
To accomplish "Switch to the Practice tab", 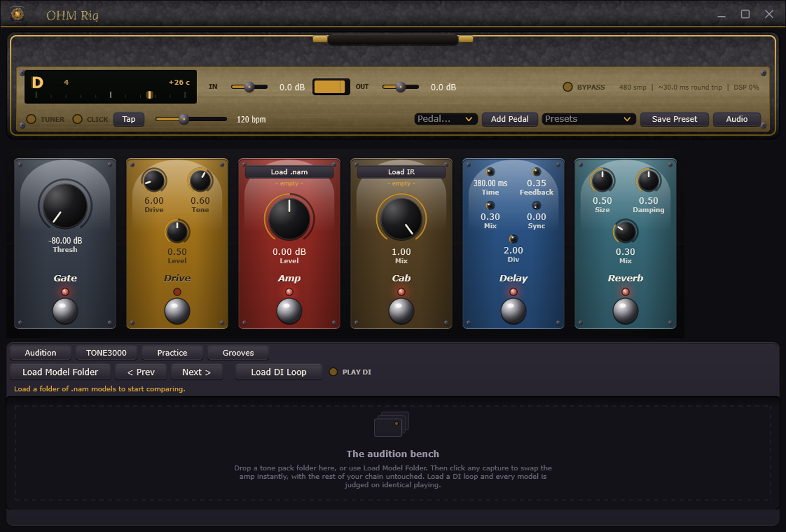I will point(172,353).
